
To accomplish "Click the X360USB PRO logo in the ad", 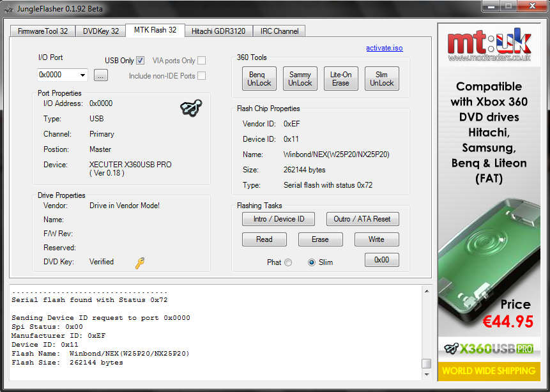I will pyautogui.click(x=489, y=349).
